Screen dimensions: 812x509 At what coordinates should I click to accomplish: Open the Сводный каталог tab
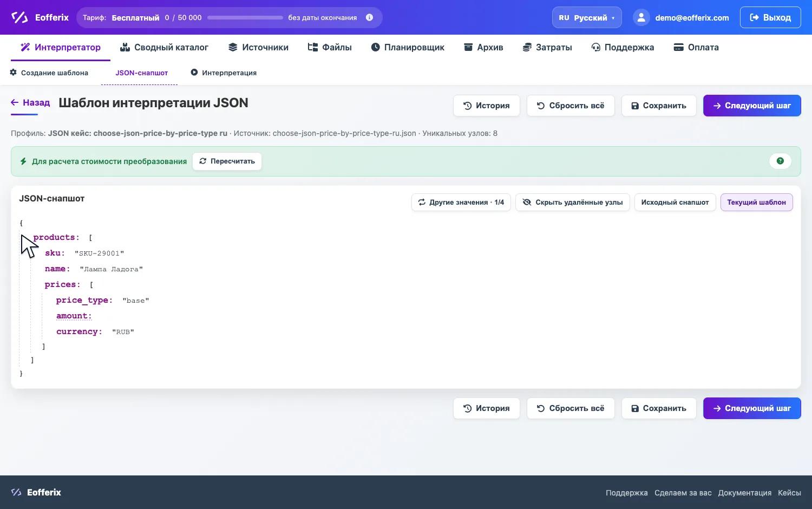click(x=164, y=47)
